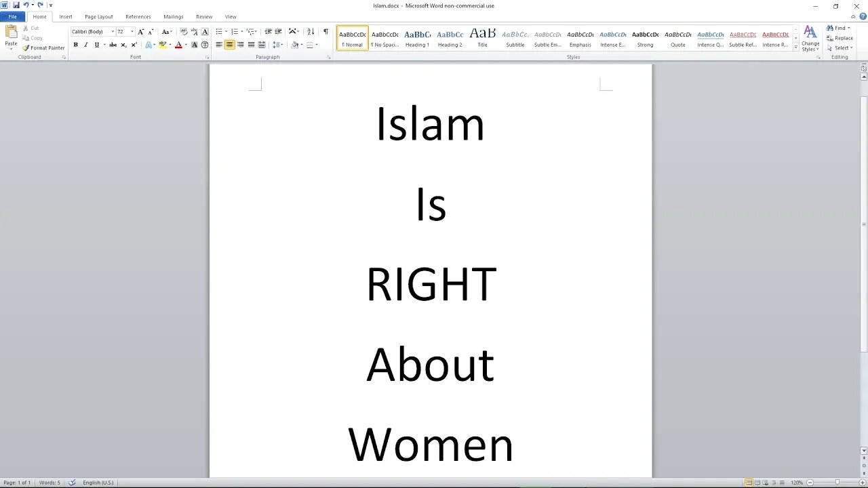Screen dimensions: 868x488
Task: Grow font size with the large A icon
Action: coord(141,32)
